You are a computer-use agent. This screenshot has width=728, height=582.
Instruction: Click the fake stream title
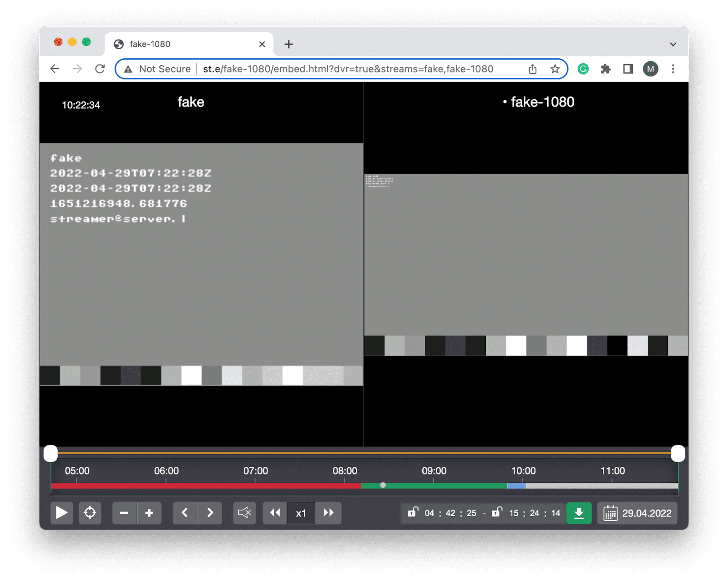191,102
